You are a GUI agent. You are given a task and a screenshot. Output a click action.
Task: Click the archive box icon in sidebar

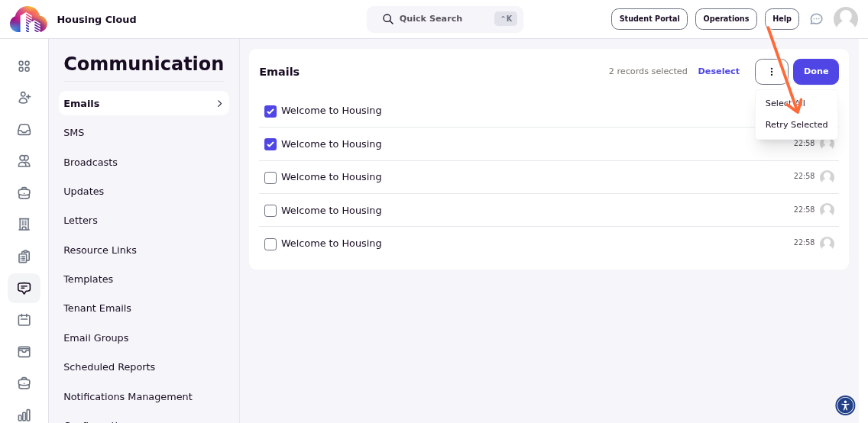click(24, 352)
